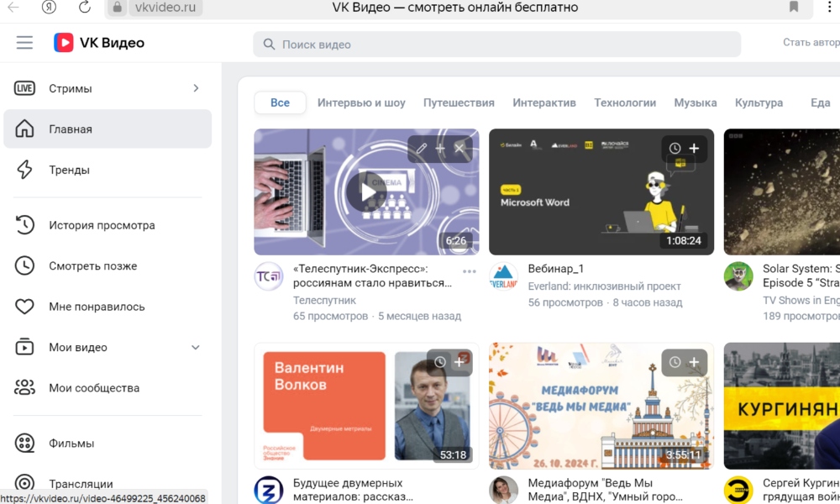Click plus icon on Вебинар_1 thumbnail
This screenshot has height=504, width=840.
click(695, 149)
